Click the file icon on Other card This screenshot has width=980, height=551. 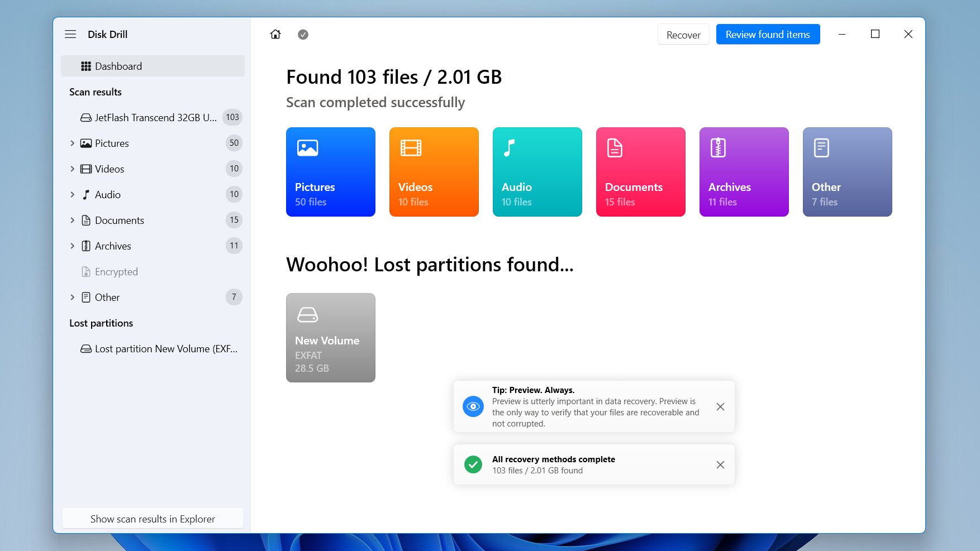[x=821, y=148]
